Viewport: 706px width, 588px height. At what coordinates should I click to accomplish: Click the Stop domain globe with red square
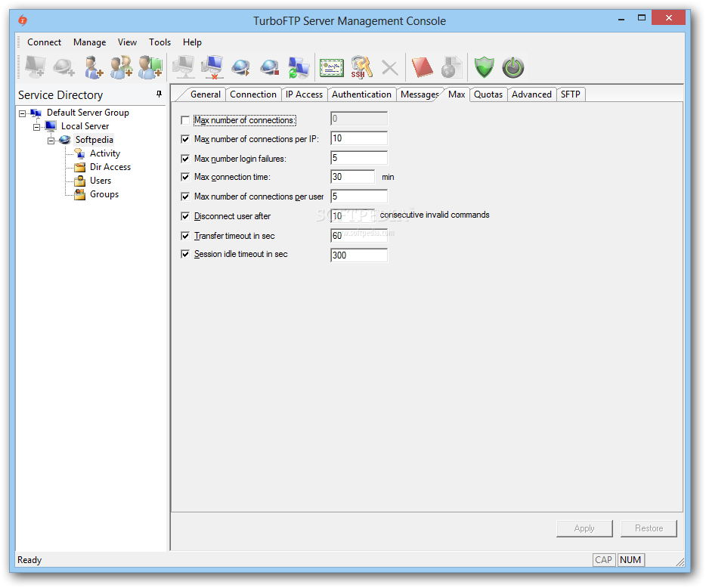pyautogui.click(x=269, y=67)
